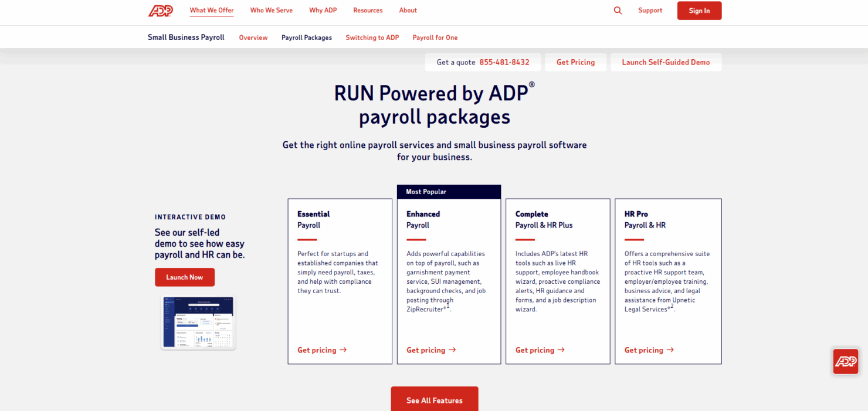This screenshot has width=868, height=411.
Task: Go to the Support page
Action: [x=650, y=11]
